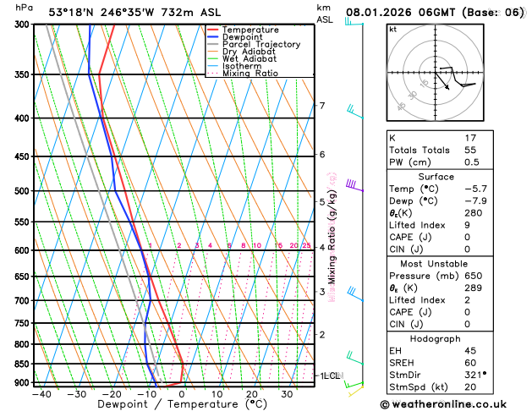Click the blue wind barb at 700 hPa
The height and width of the screenshot is (411, 532).
click(355, 294)
